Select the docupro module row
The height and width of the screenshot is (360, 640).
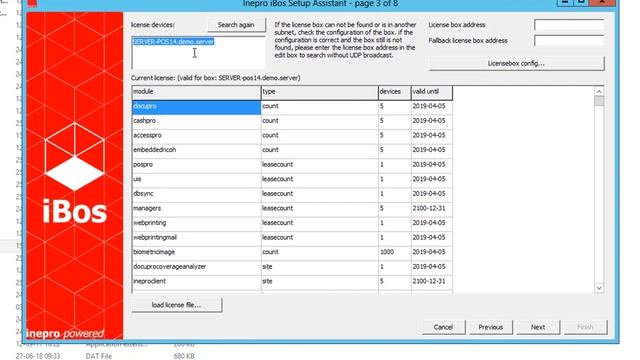(x=292, y=107)
